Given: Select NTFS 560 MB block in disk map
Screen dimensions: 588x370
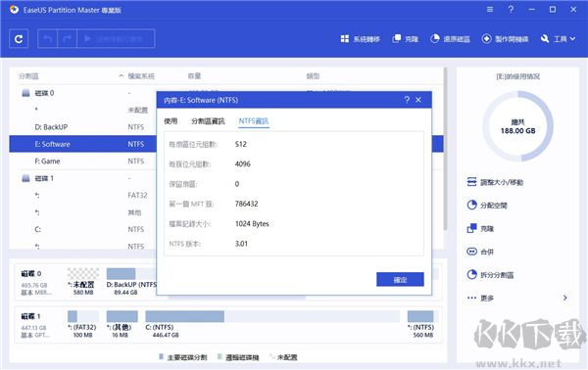Looking at the screenshot, I should [422, 324].
